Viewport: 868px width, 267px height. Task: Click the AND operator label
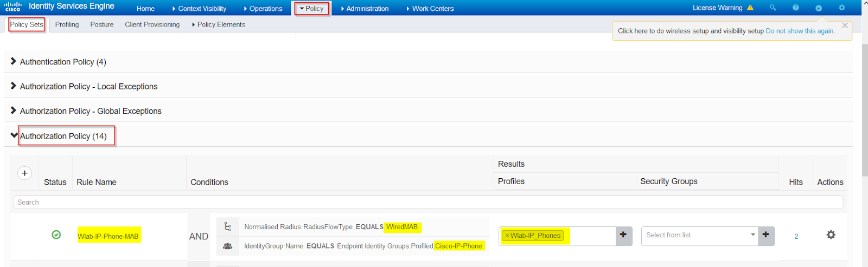pos(199,236)
